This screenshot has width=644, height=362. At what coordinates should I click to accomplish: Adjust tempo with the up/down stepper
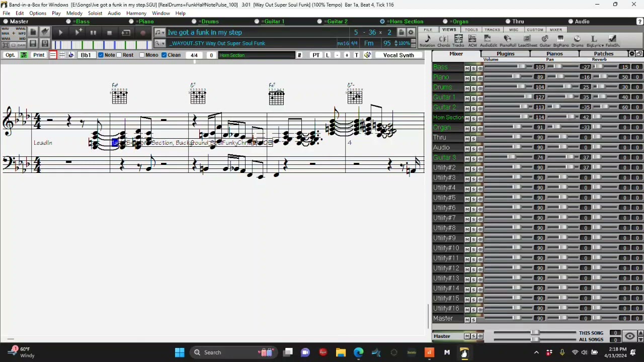pos(395,43)
